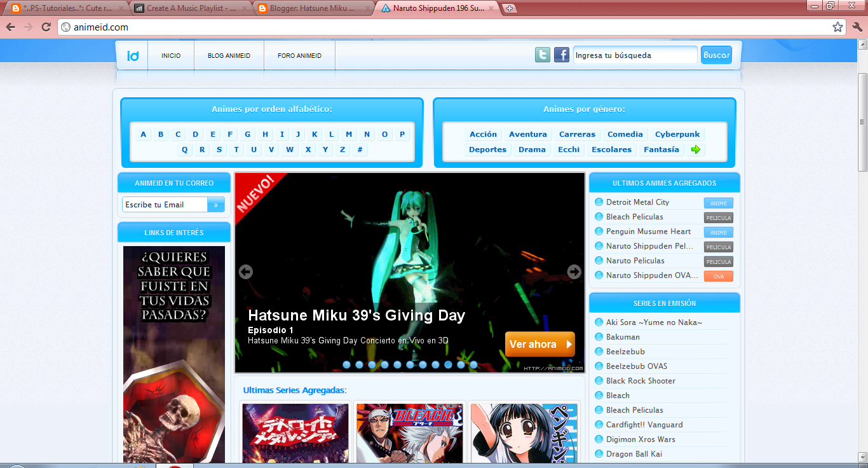Image resolution: width=868 pixels, height=468 pixels.
Task: Bookmark page with the star icon
Action: pos(837,27)
